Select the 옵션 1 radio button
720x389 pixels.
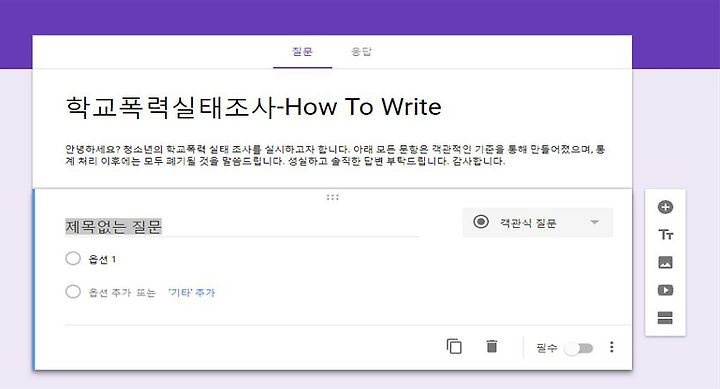point(73,259)
